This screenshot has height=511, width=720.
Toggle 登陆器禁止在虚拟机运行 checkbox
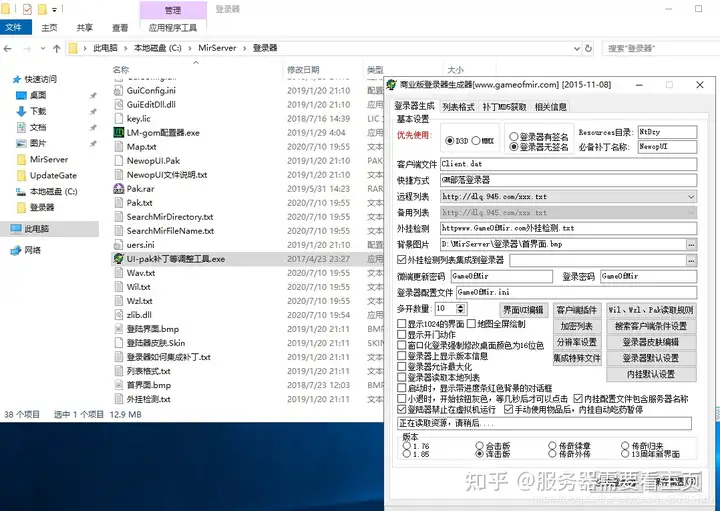(402, 409)
